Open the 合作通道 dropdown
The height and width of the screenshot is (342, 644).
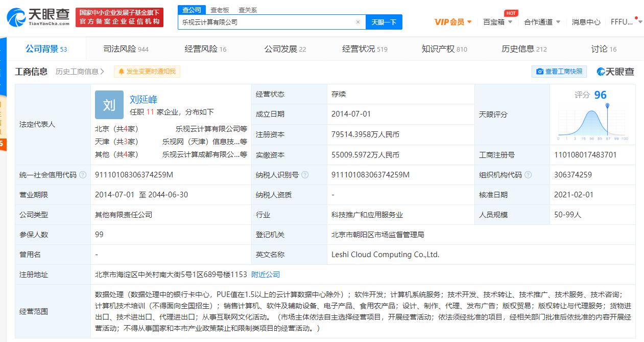pos(542,22)
